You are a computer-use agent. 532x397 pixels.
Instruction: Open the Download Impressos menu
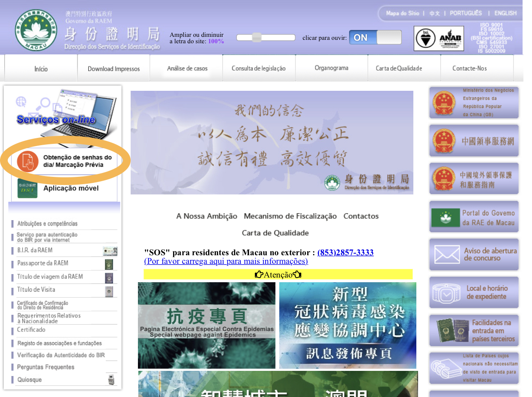pos(114,69)
